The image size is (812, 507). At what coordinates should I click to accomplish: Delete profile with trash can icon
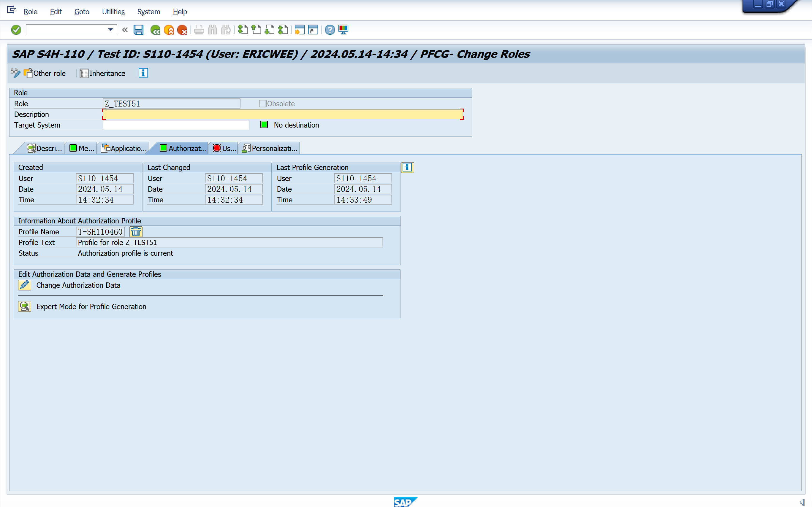pyautogui.click(x=136, y=232)
